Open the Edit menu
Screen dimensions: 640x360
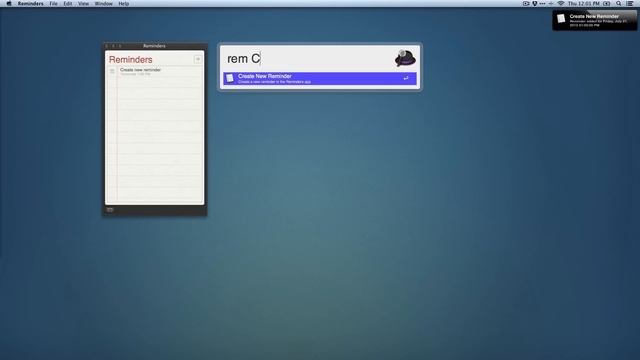tap(68, 4)
